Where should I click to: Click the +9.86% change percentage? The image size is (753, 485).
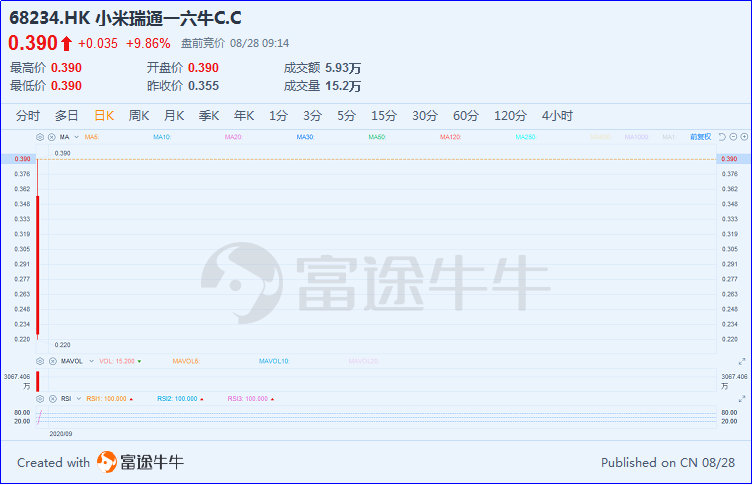tap(148, 44)
